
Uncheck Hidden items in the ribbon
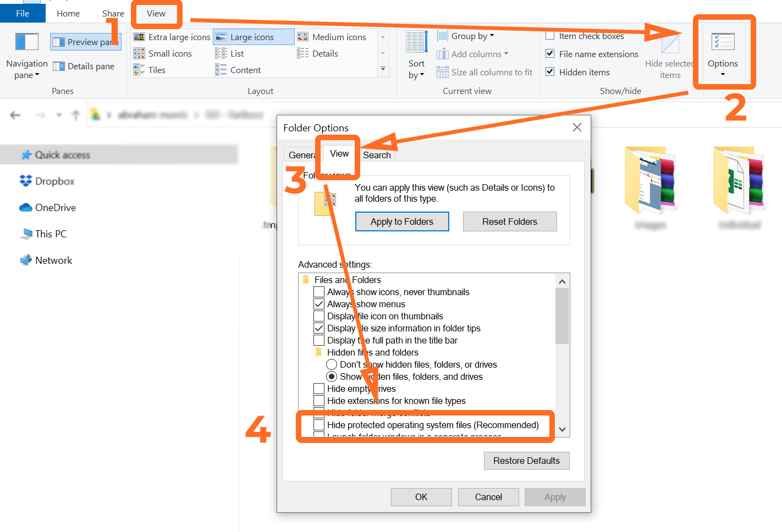550,71
